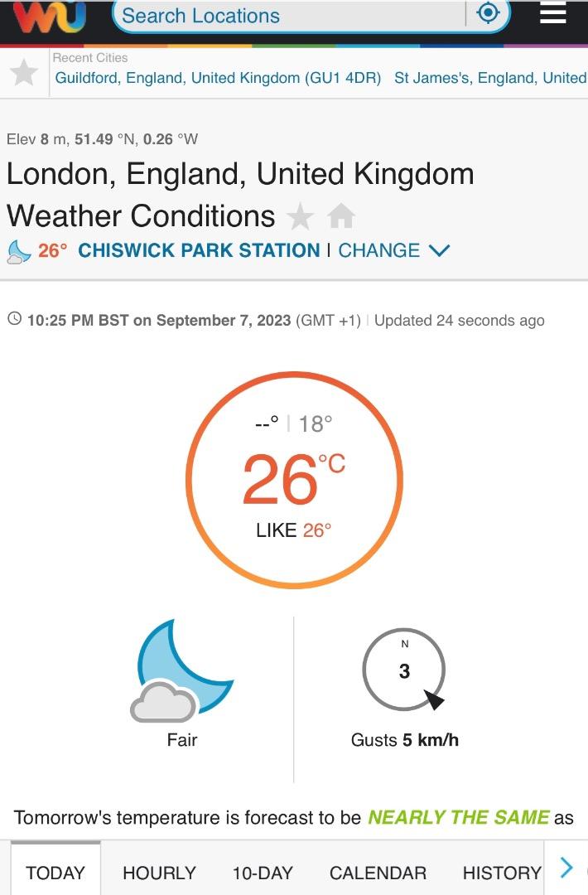Toggle the home icon to set home location

(x=341, y=217)
